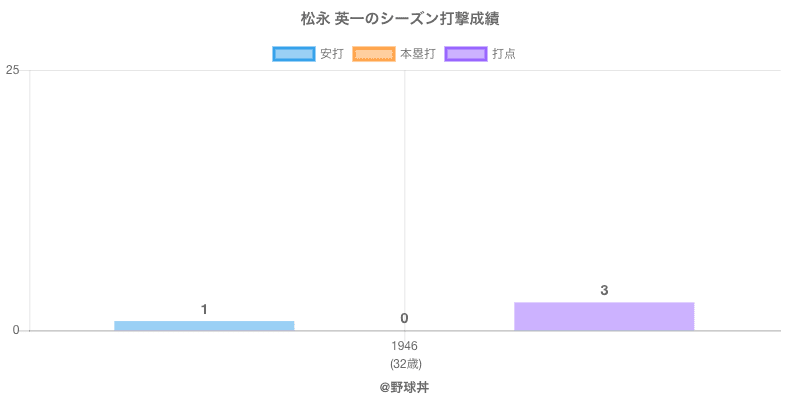The width and height of the screenshot is (800, 400).
Task: Click the chart title 松永 英一のシーズン打撃成績
Action: click(400, 19)
